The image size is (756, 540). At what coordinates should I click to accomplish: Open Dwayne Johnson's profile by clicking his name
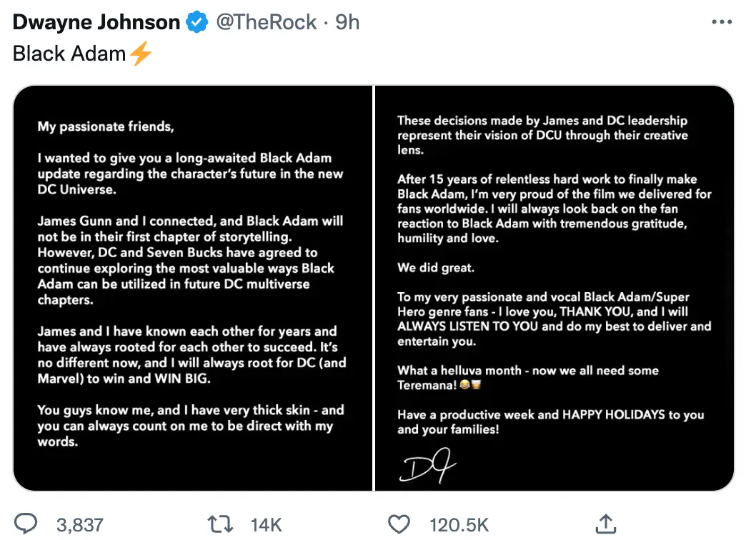tap(95, 21)
